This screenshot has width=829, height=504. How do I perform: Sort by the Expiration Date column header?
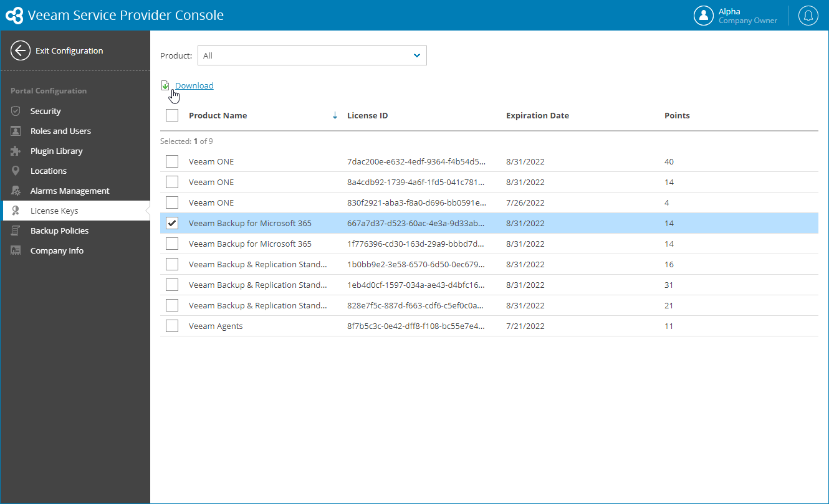537,115
